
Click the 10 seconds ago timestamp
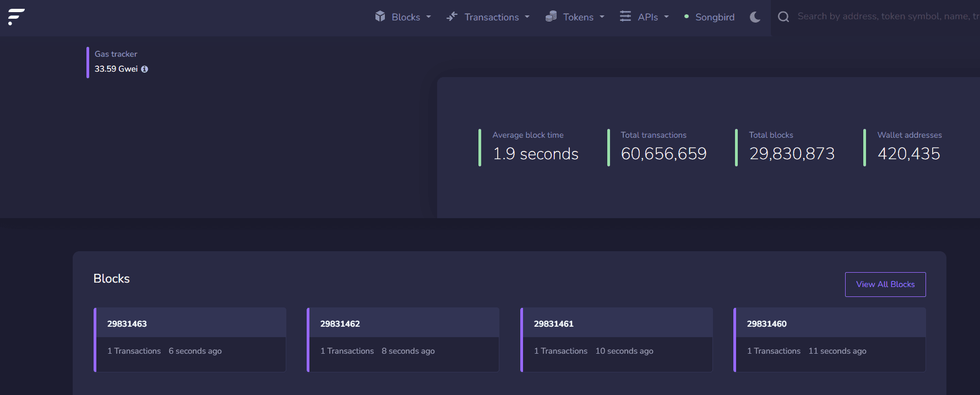click(x=624, y=351)
